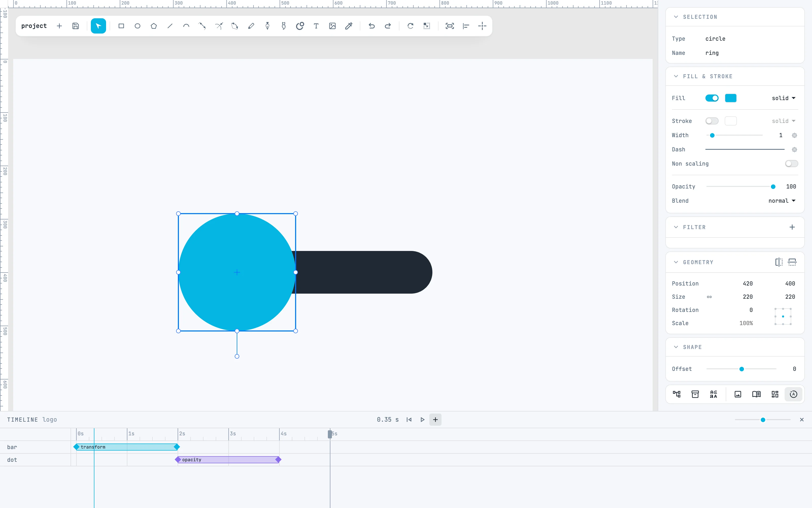The image size is (812, 508).
Task: Flip vertically in Geometry header
Action: tap(792, 262)
